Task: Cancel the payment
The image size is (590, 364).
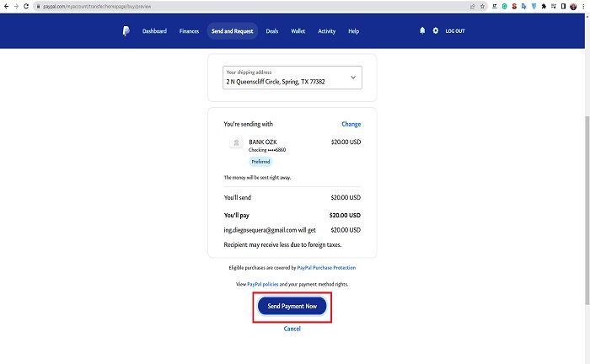Action: [292, 329]
